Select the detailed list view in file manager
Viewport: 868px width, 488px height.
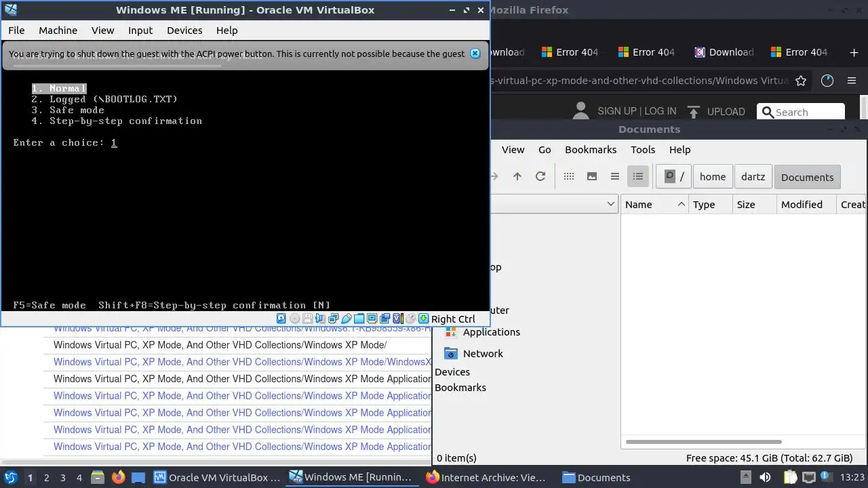coord(638,176)
